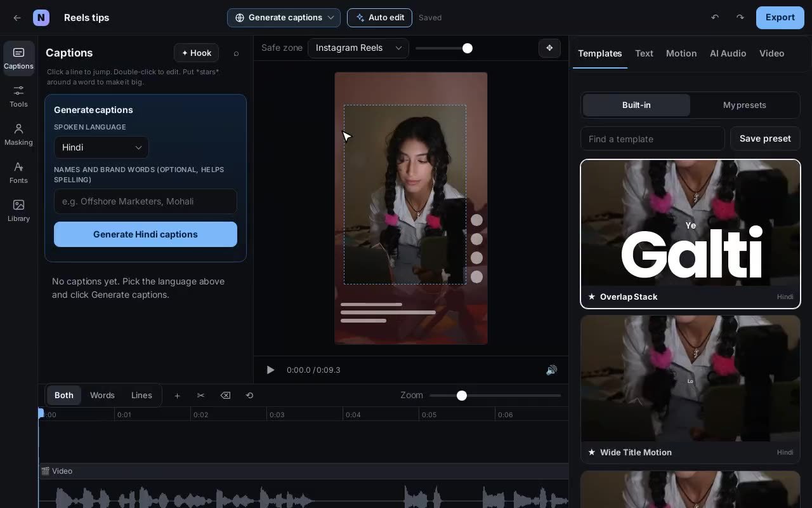Select Lines timeline view mode
The image size is (812, 508).
[141, 395]
